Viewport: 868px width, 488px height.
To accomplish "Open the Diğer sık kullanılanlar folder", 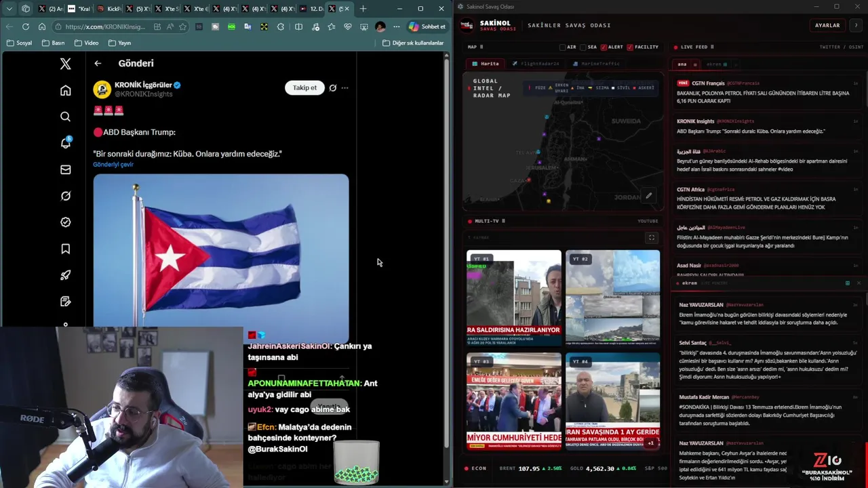I will [413, 43].
